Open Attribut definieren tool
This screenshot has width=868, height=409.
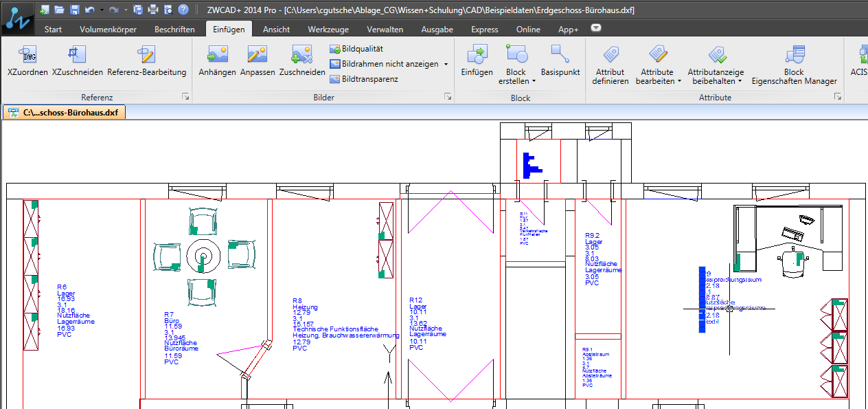[x=610, y=55]
